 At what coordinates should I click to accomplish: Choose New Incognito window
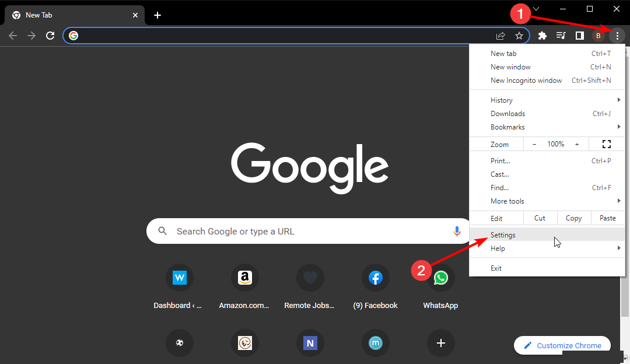(x=526, y=80)
